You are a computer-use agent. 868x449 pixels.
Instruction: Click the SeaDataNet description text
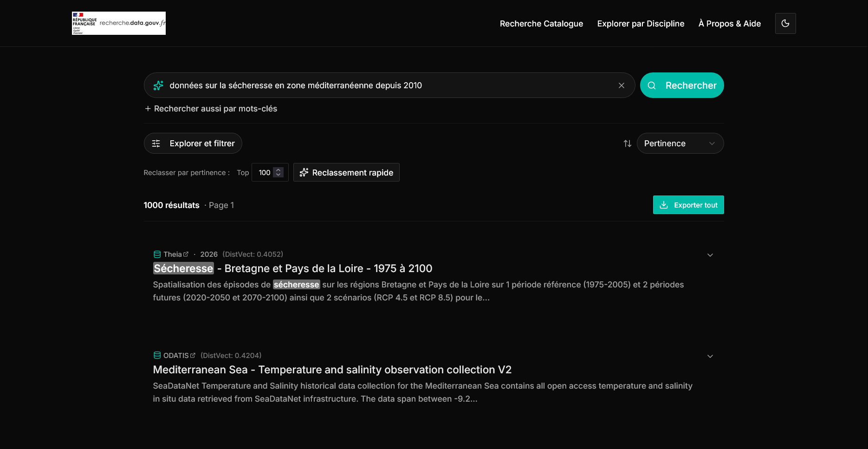[423, 392]
